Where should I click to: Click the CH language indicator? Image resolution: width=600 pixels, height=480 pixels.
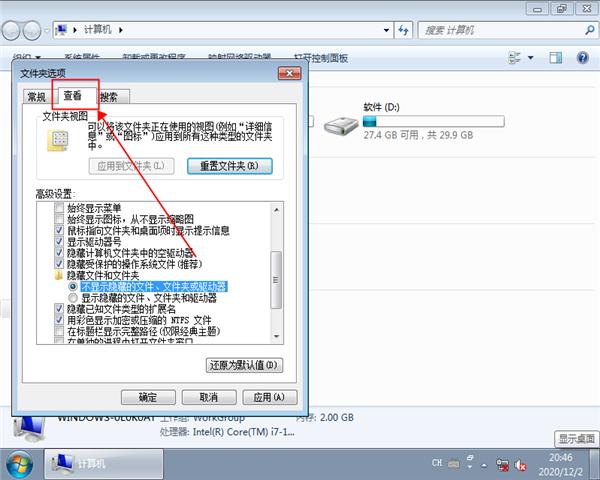pyautogui.click(x=437, y=463)
